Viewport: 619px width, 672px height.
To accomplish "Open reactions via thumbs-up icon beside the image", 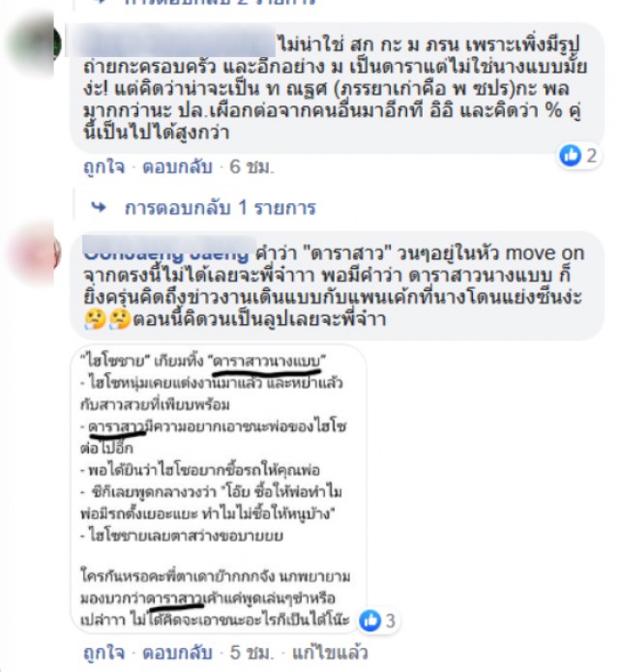I will [x=369, y=620].
